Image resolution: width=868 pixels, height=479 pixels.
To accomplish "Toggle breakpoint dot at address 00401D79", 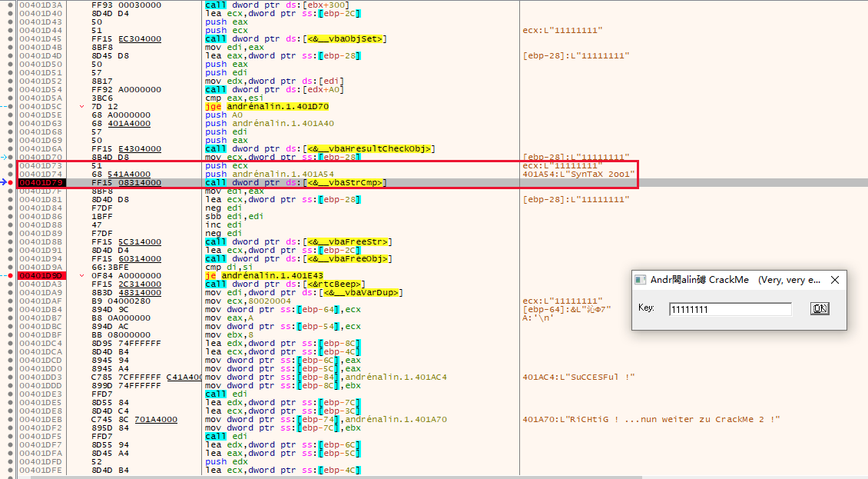I will (x=11, y=182).
